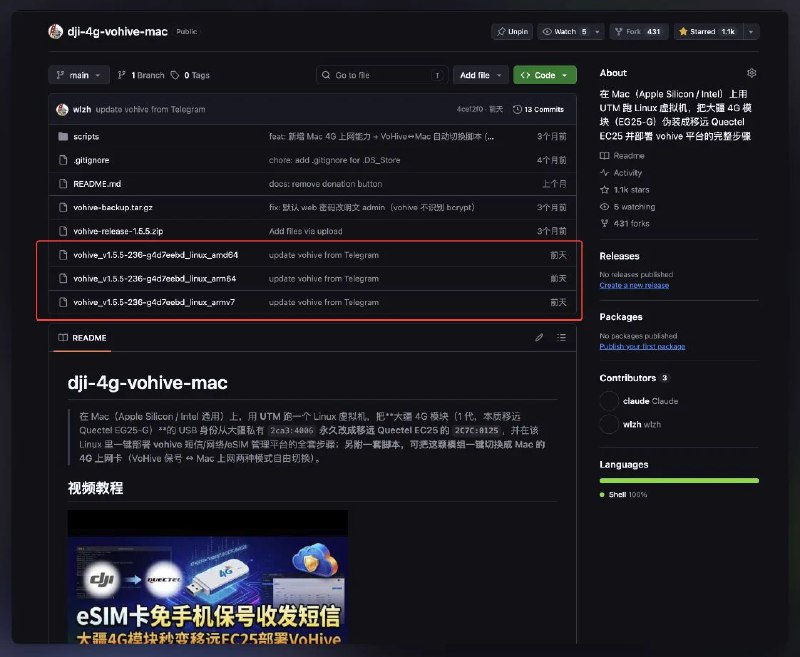Click file icon beside linux_armv7 file
Viewport: 800px width, 657px height.
click(x=63, y=302)
